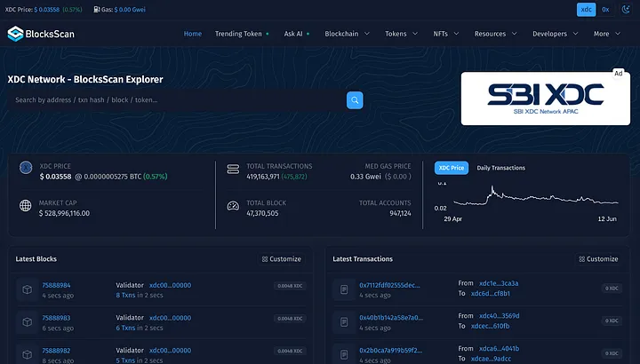Open block 75888984
Screen dimensions: 640x364
point(56,285)
